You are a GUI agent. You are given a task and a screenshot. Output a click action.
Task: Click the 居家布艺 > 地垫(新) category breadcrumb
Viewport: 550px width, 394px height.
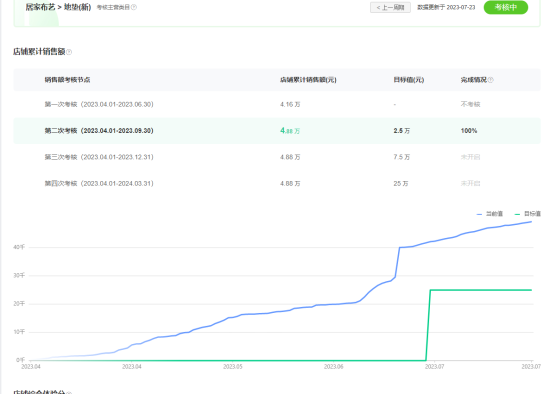pos(58,7)
